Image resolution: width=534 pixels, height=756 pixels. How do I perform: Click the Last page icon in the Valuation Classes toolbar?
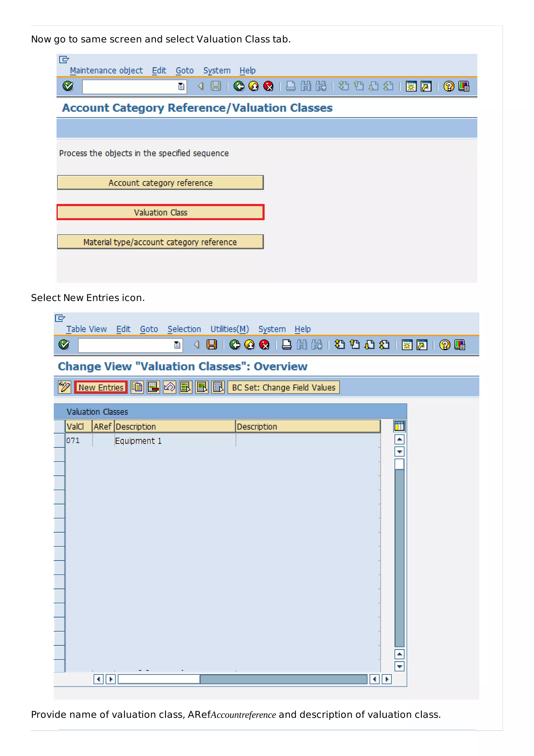pos(384,345)
